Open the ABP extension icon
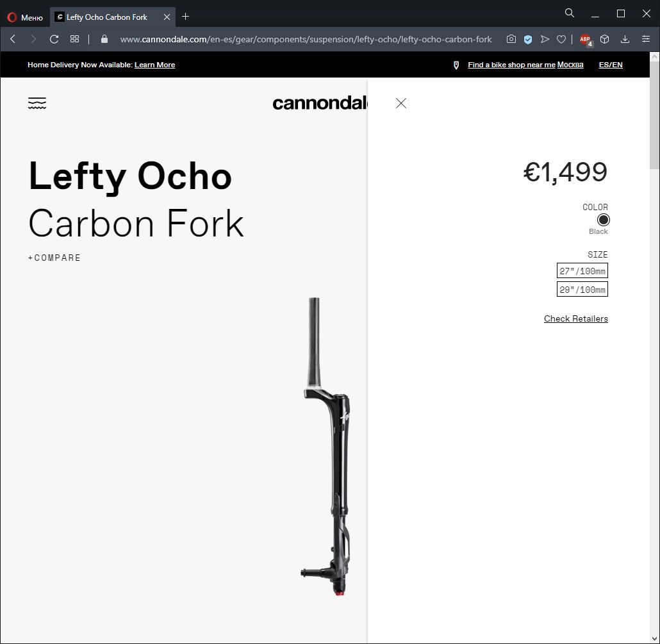 click(x=586, y=40)
